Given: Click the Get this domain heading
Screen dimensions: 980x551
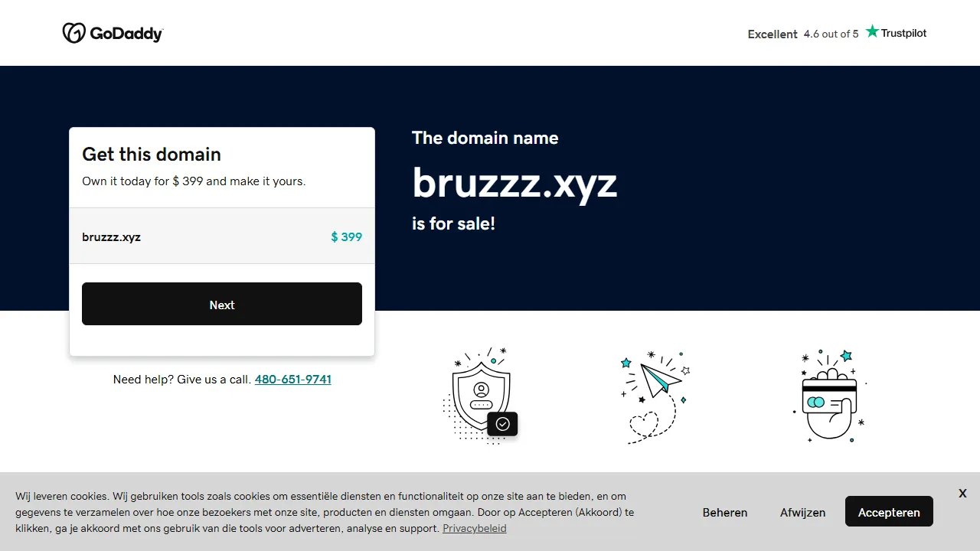Looking at the screenshot, I should (x=151, y=154).
